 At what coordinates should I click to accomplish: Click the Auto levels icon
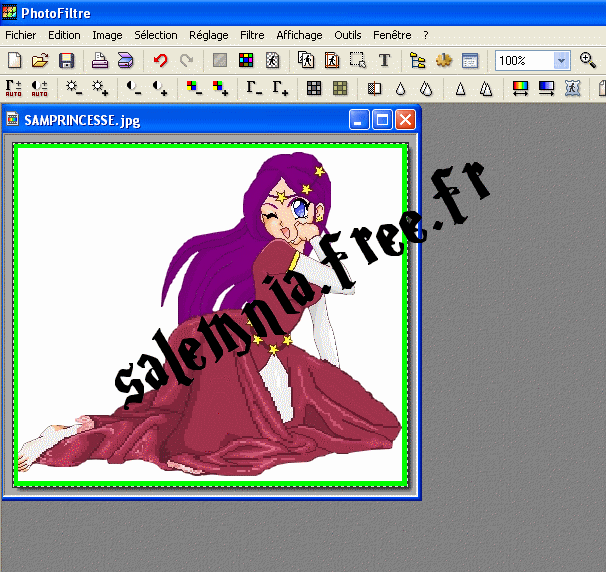[x=14, y=88]
